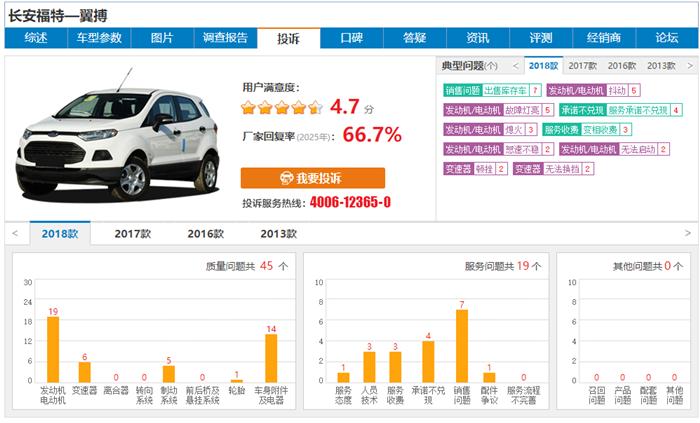Click the hotline number 4006-12365-0
This screenshot has width=700, height=423.
pyautogui.click(x=350, y=202)
